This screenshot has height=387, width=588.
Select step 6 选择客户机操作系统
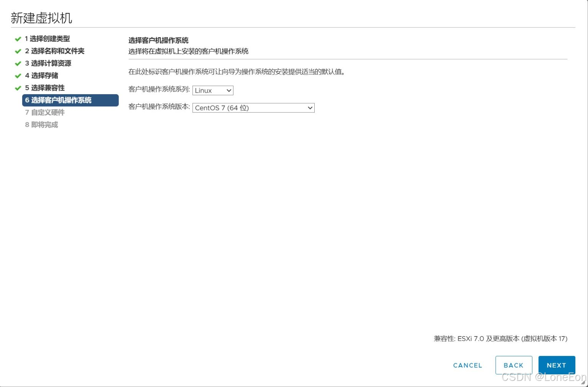(x=70, y=100)
